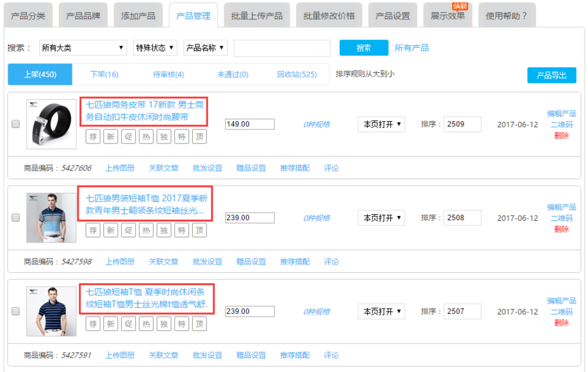Screen dimensions: 588x372
Task: Open the 本页打开 dropdown for the belt product
Action: (x=381, y=124)
